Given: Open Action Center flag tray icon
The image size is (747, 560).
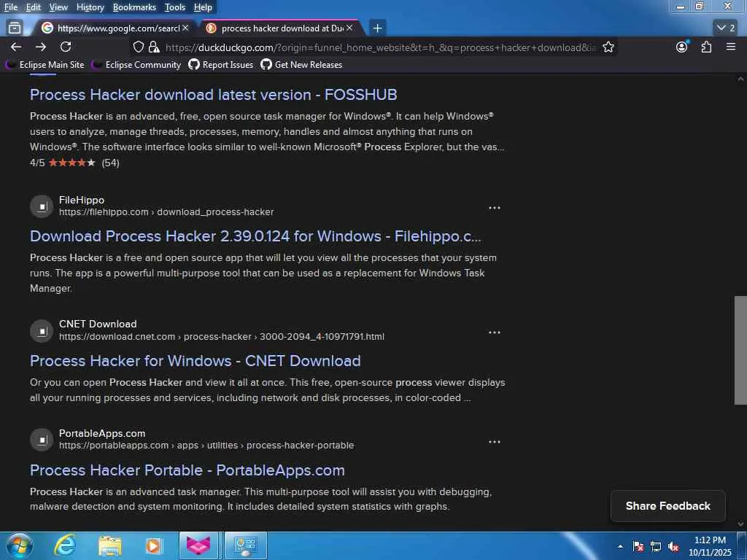Looking at the screenshot, I should coord(638,547).
